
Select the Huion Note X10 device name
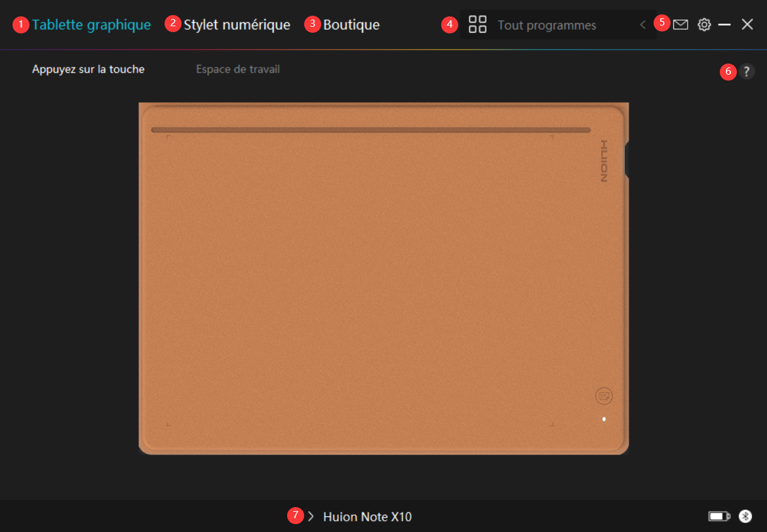[368, 516]
